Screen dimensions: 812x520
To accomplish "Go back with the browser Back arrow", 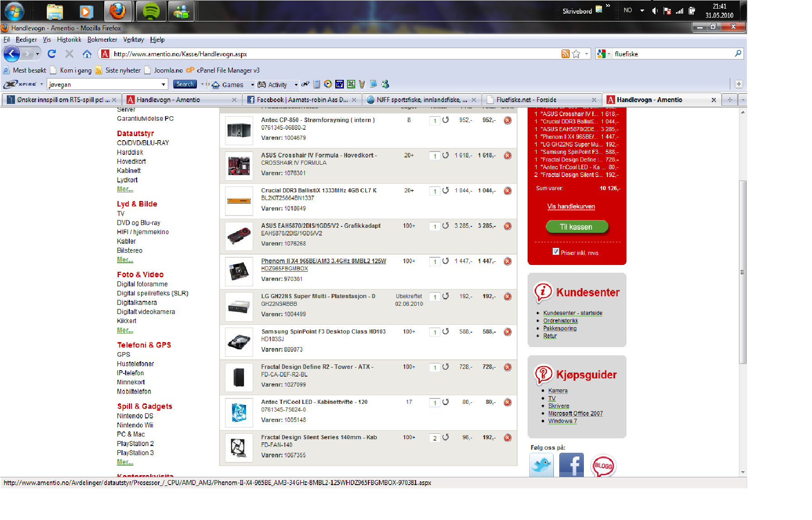I will click(12, 54).
